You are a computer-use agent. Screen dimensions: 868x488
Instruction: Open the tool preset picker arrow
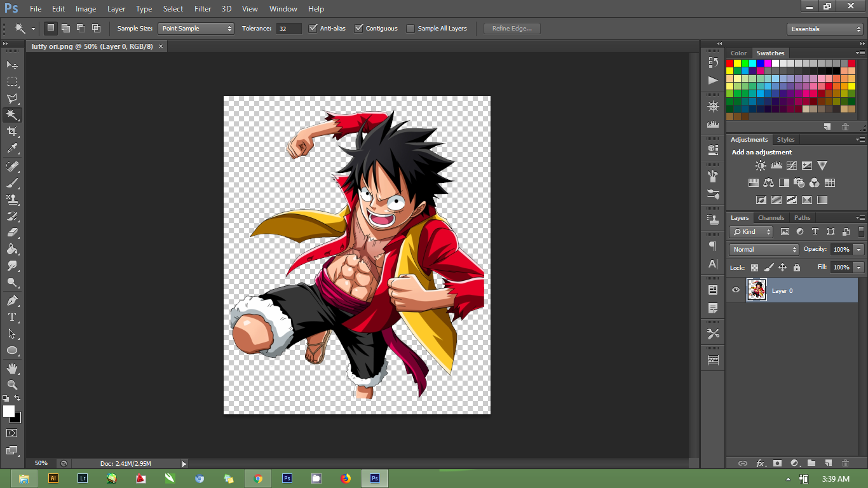click(x=33, y=29)
